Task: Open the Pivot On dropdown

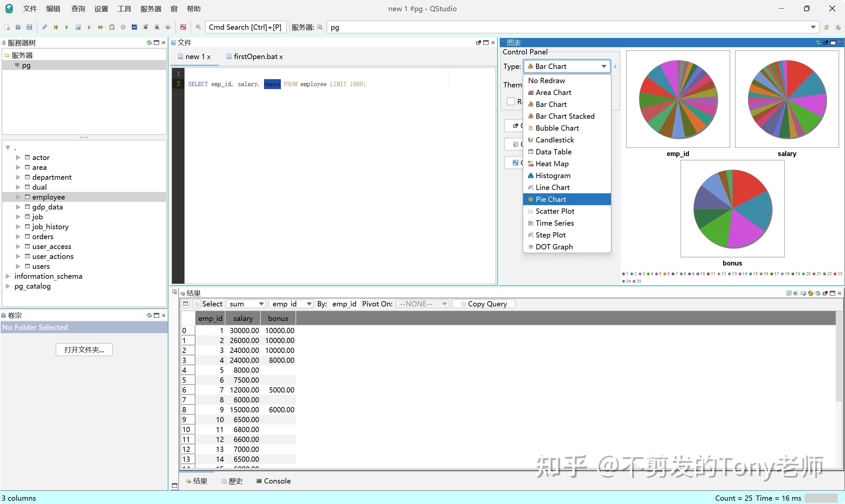Action: pyautogui.click(x=422, y=304)
